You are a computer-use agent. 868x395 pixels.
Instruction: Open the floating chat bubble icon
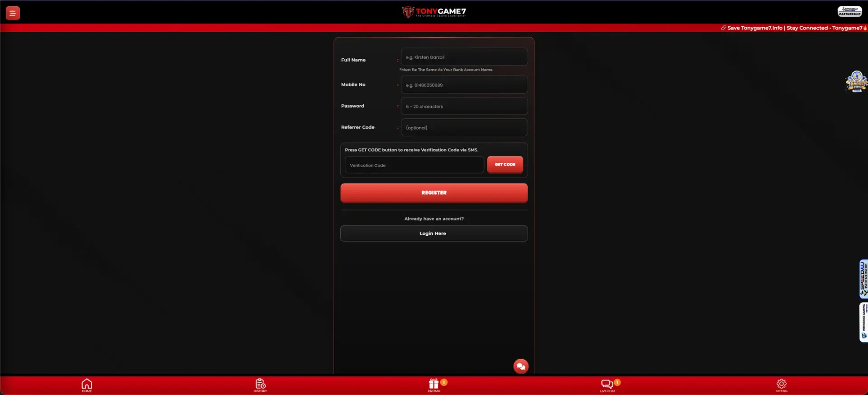[521, 366]
